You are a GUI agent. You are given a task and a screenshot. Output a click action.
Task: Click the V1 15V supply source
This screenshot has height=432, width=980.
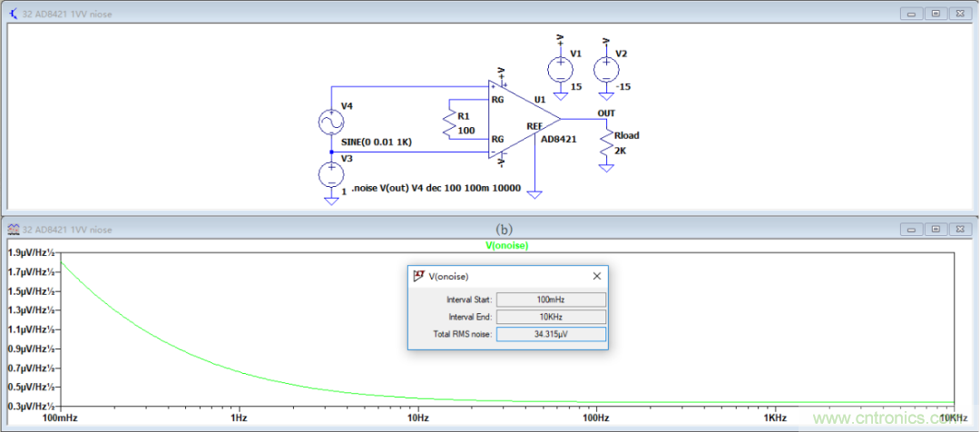point(560,68)
